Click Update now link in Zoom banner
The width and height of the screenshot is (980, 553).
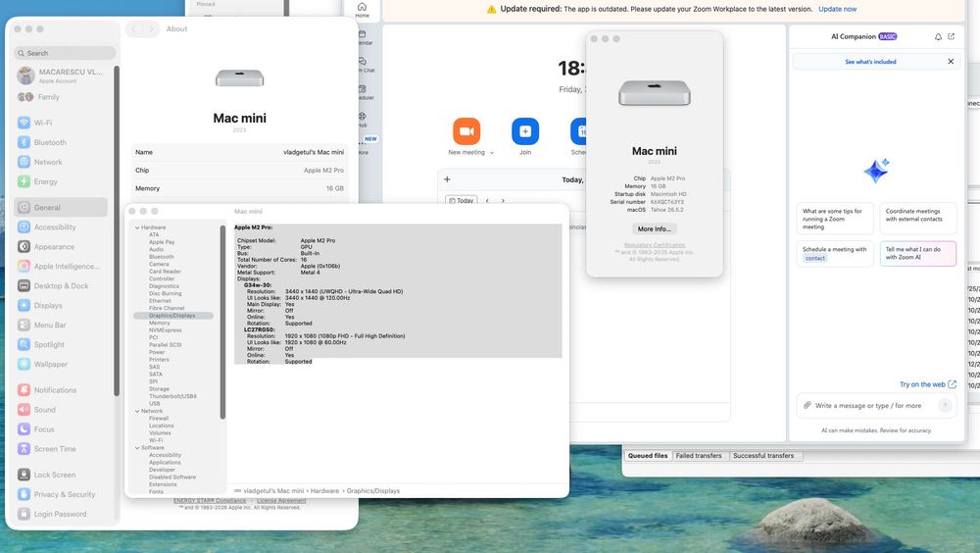tap(838, 9)
